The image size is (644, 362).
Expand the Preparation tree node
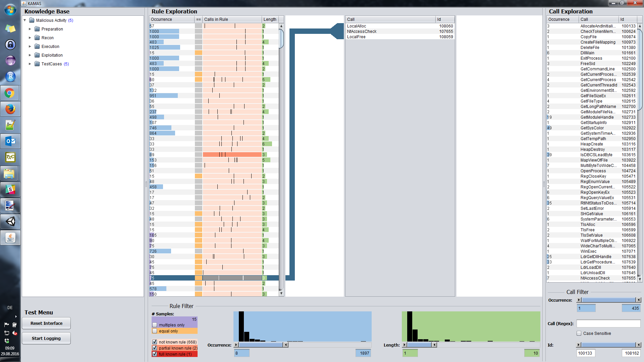(30, 29)
